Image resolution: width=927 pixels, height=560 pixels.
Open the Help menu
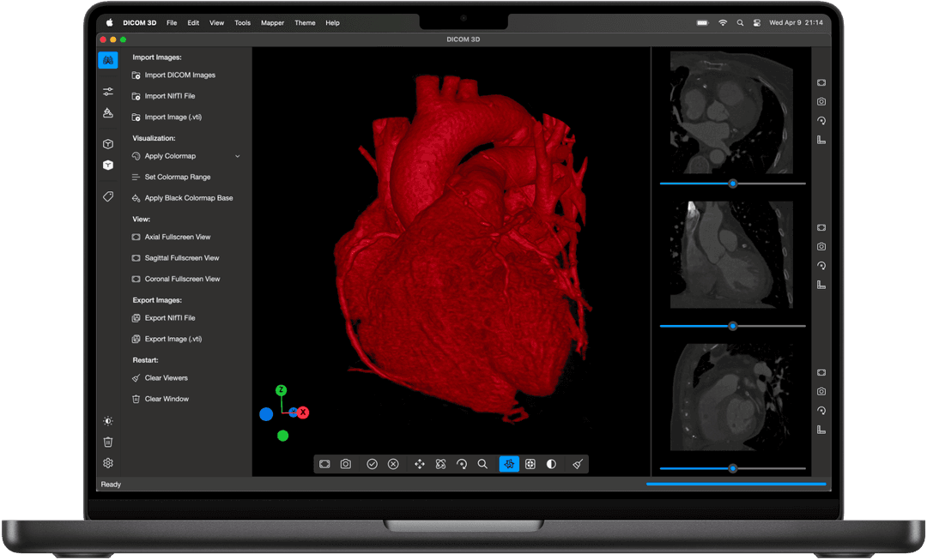332,23
